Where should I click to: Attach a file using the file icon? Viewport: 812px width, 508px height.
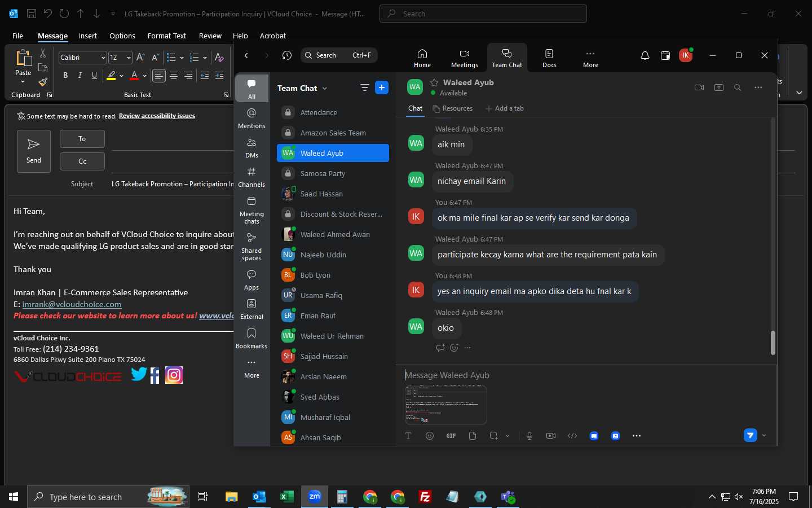click(x=473, y=436)
